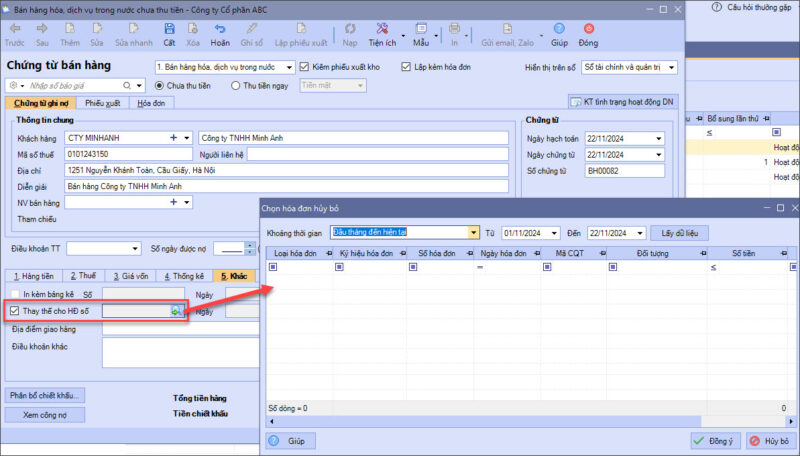Click the Đóng close icon in toolbar
800x456 pixels.
[x=588, y=31]
